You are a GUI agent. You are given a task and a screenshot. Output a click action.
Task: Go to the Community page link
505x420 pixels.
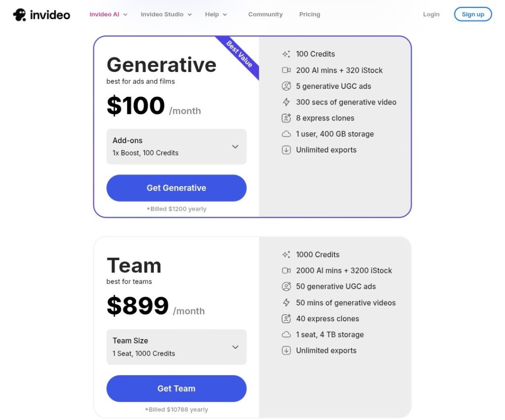point(265,14)
